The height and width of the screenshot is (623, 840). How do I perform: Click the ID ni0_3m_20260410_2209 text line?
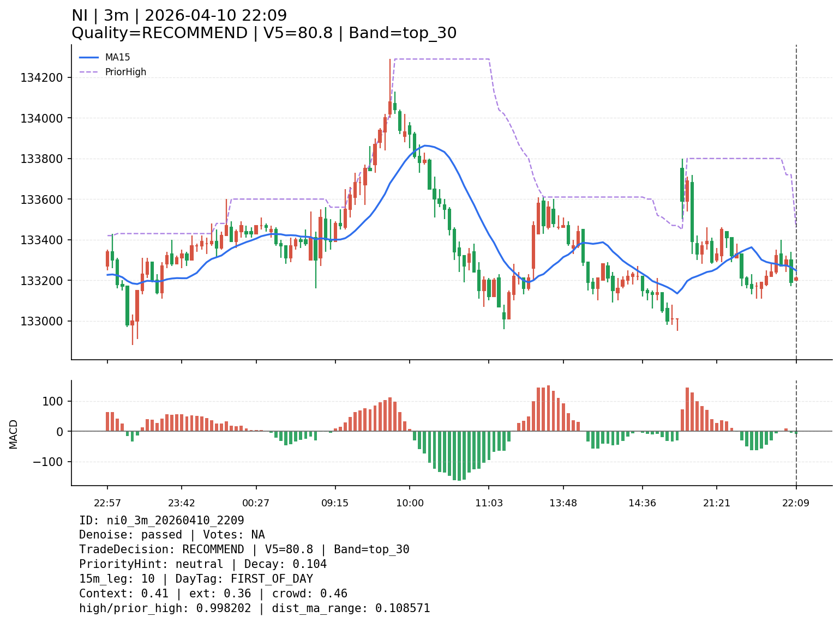[x=161, y=521]
